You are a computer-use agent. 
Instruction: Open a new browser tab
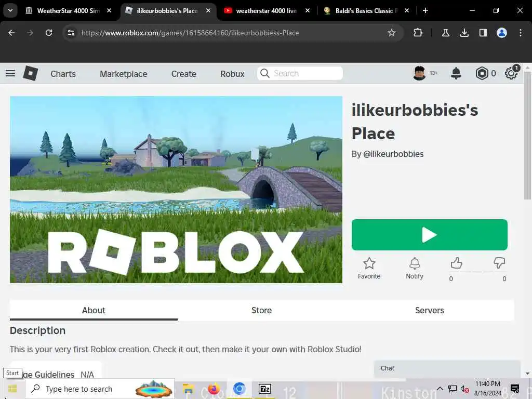click(425, 11)
